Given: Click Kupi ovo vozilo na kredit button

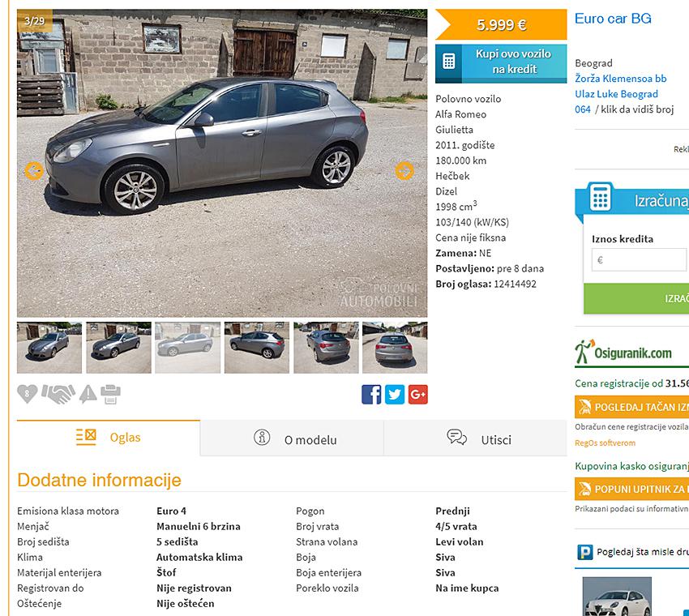Looking at the screenshot, I should point(501,64).
